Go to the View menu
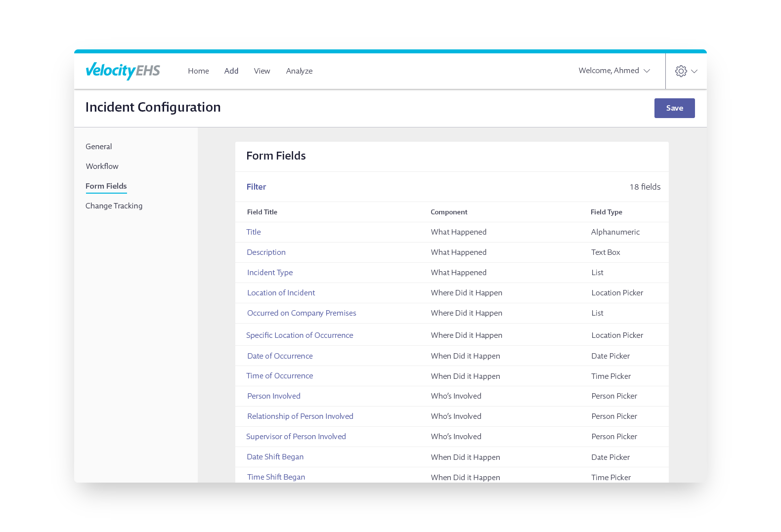781x532 pixels. (x=262, y=71)
